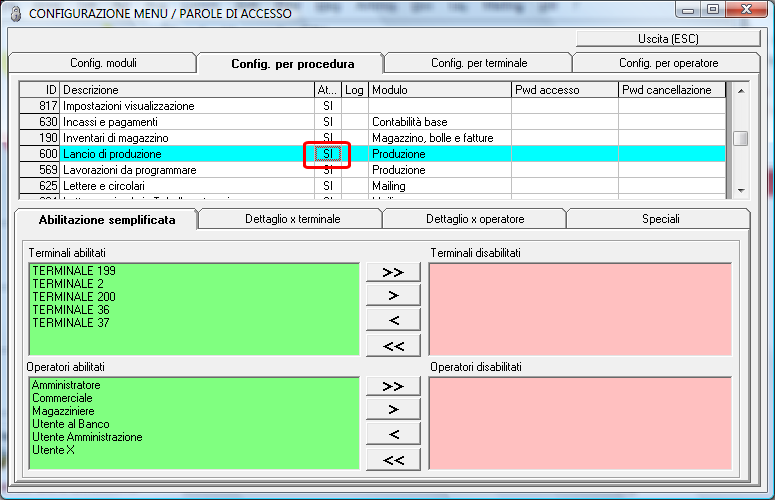This screenshot has height=500, width=775.
Task: Click the Uscita (ESC) button
Action: point(668,39)
